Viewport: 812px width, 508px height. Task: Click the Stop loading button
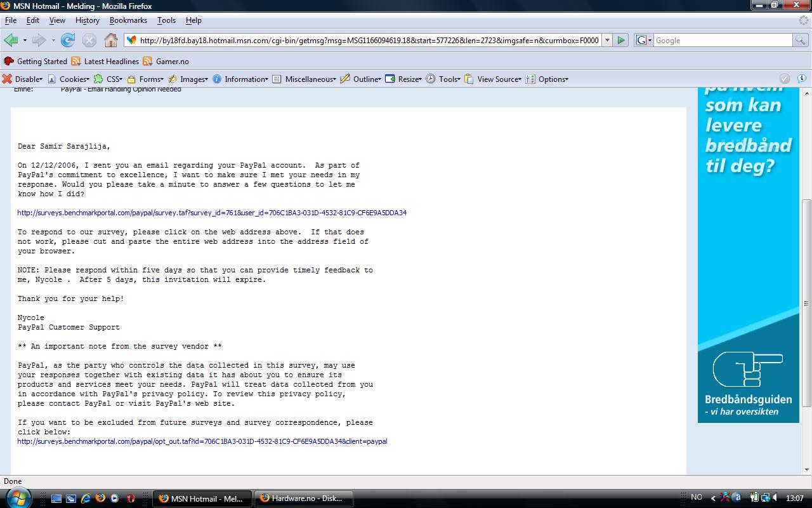pos(89,40)
